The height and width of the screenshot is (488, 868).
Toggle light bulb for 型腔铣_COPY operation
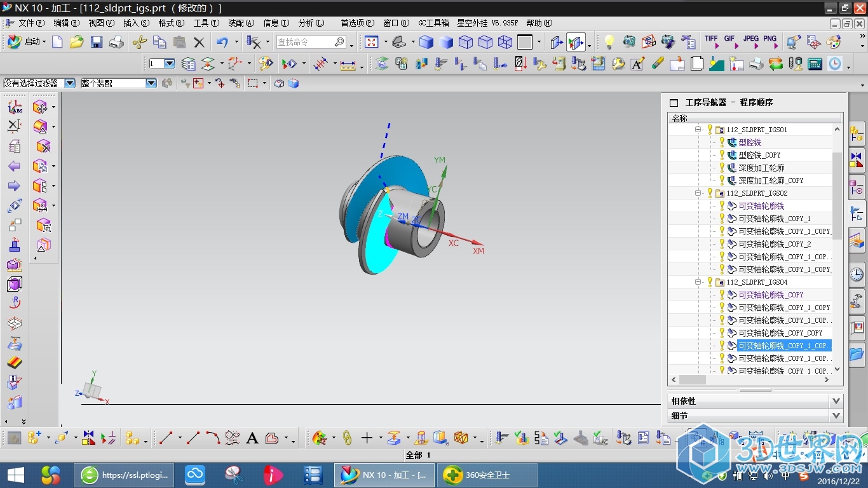722,155
